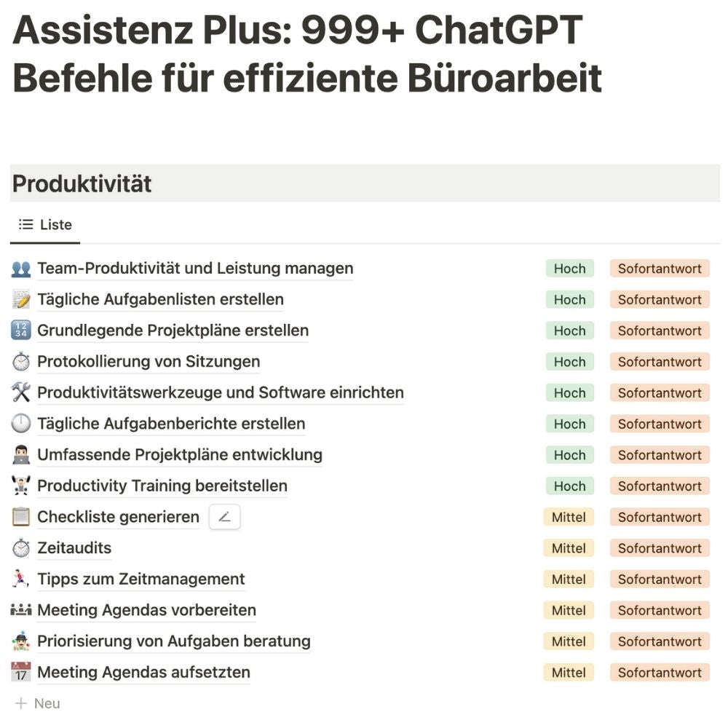Open the Zeitaudits entry

(x=74, y=548)
